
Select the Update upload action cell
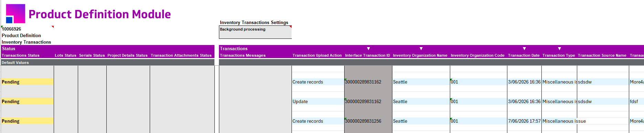[318, 101]
